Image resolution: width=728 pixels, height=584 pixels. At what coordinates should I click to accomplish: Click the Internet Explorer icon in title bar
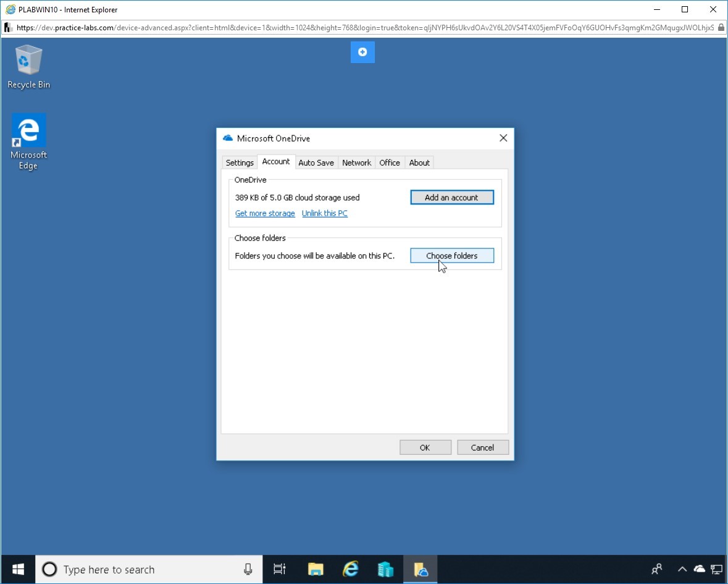pos(10,9)
